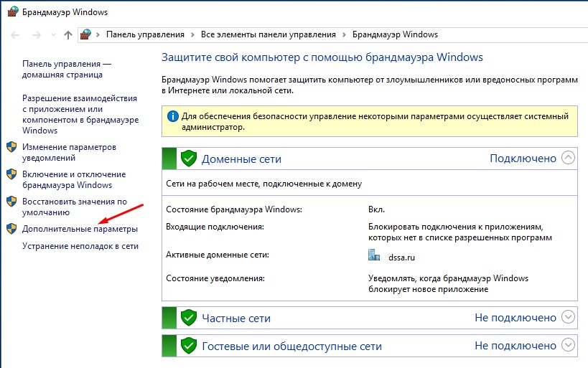Open recent locations dropdown near navigation arrows
Image resolution: width=588 pixels, height=368 pixels.
click(x=52, y=35)
